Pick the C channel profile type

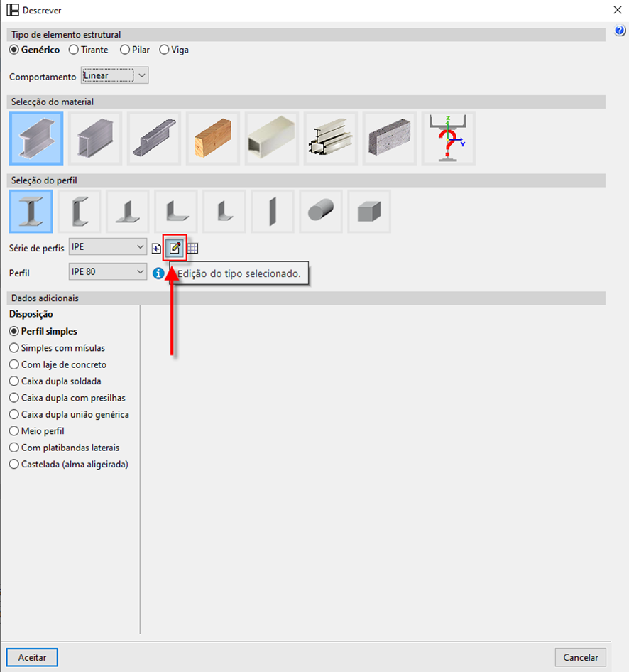[x=80, y=211]
